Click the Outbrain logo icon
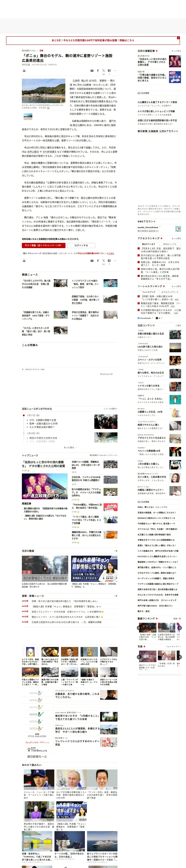The width and height of the screenshot is (186, 868). click(x=106, y=374)
